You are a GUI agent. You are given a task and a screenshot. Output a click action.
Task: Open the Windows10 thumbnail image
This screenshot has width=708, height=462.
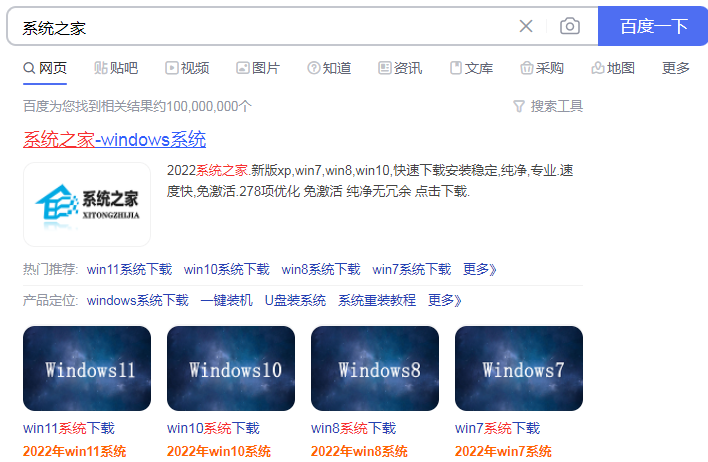pyautogui.click(x=231, y=369)
